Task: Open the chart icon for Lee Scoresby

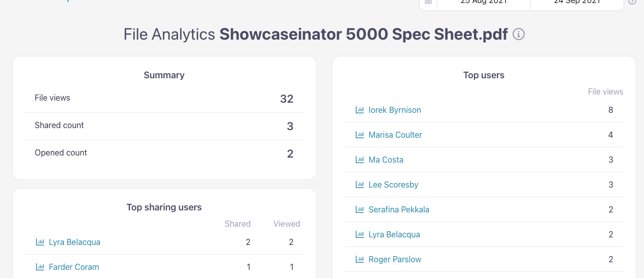Action: 360,184
